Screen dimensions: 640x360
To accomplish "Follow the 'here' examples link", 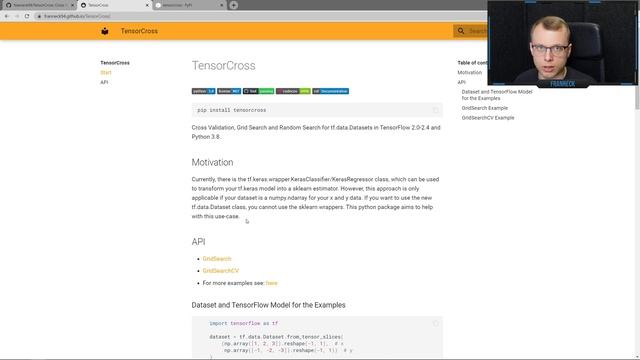I will [271, 283].
